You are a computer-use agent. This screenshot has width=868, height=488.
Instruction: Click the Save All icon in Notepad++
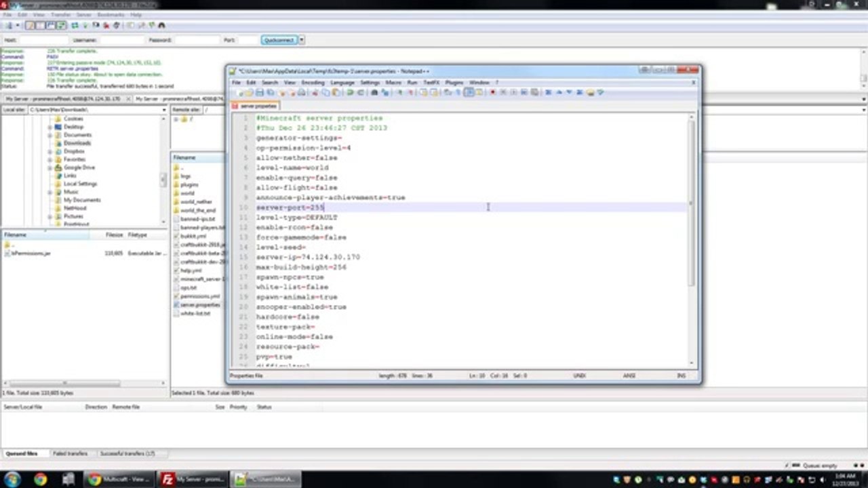coord(270,92)
